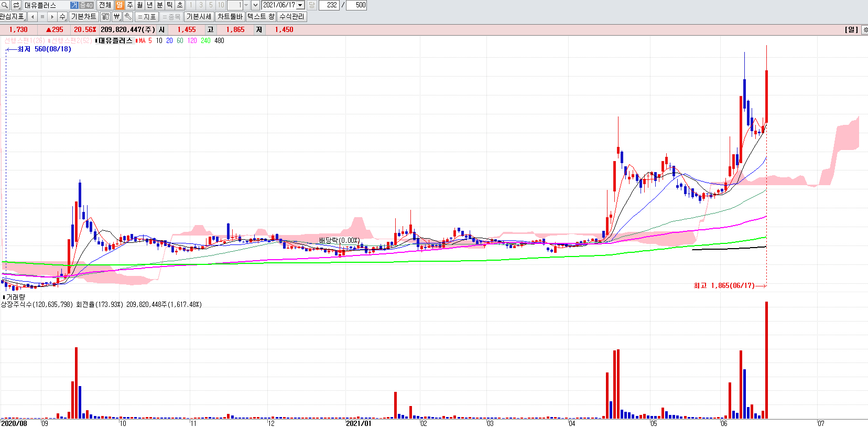Expand the chevron dropdown before date

pyautogui.click(x=255, y=5)
